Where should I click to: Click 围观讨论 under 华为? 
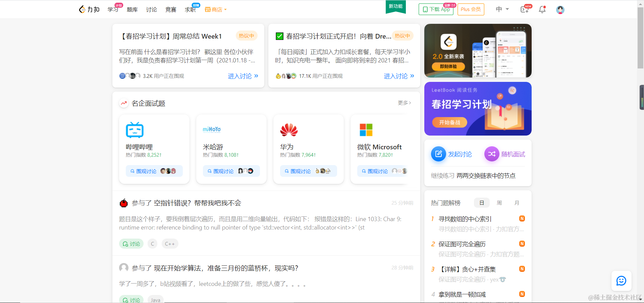tap(308, 171)
